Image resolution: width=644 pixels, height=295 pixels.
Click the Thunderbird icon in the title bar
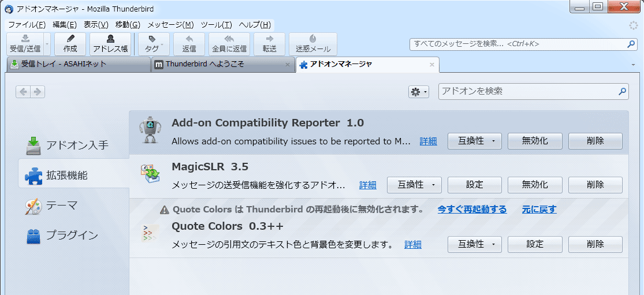9,9
